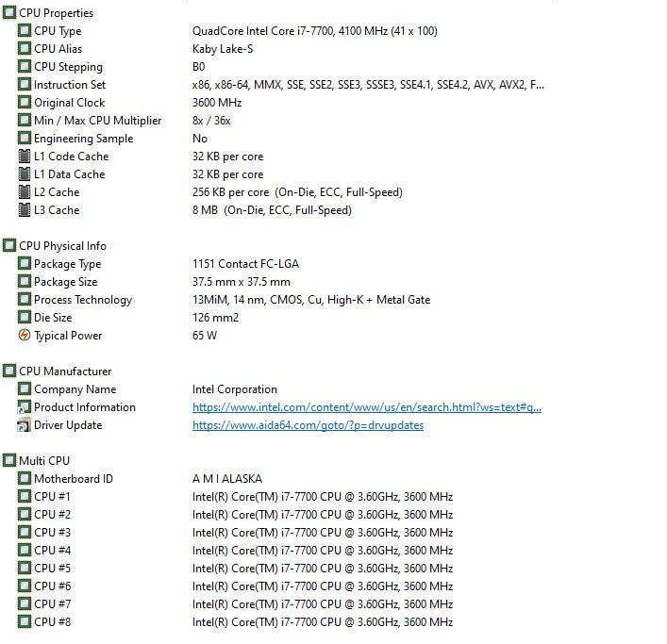Select the L2 Cache 256 KB per core value
The height and width of the screenshot is (644, 667).
(297, 192)
